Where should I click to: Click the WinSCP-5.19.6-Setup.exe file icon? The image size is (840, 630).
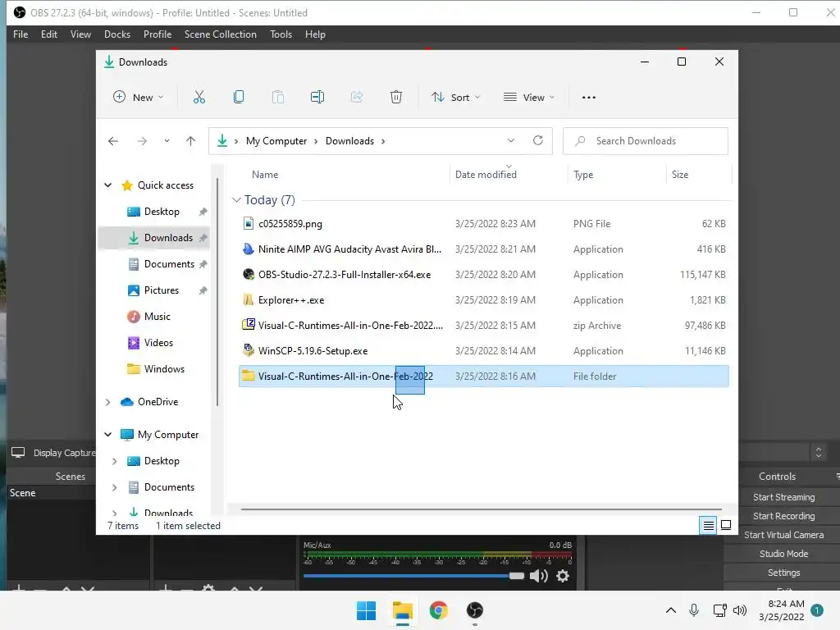click(248, 351)
